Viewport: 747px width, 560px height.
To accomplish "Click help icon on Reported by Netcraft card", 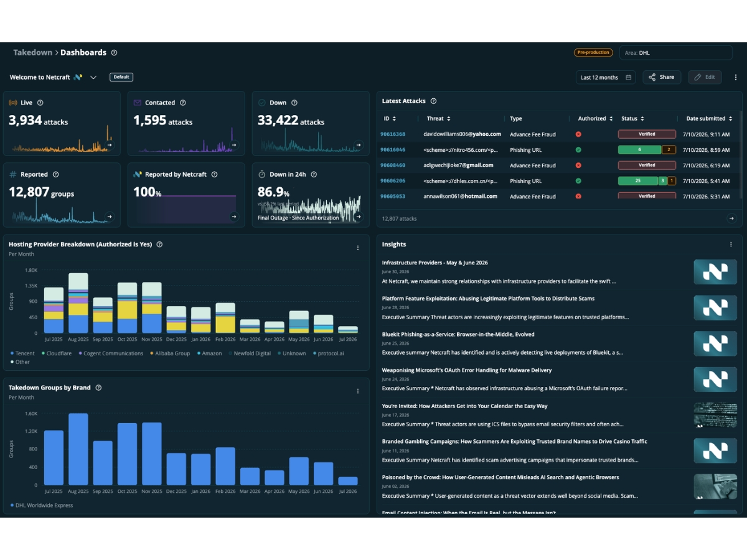I will pyautogui.click(x=215, y=175).
